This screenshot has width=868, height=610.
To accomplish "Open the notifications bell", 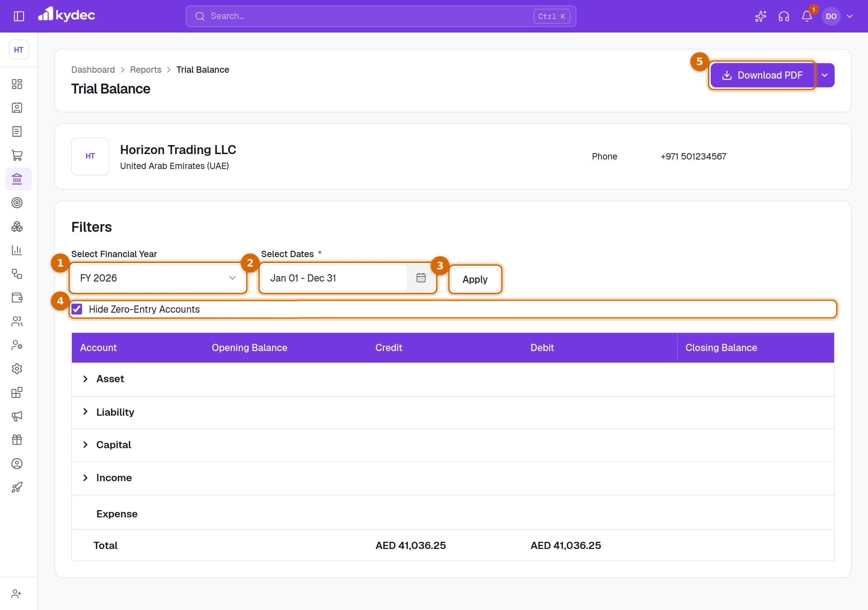I will pos(807,16).
